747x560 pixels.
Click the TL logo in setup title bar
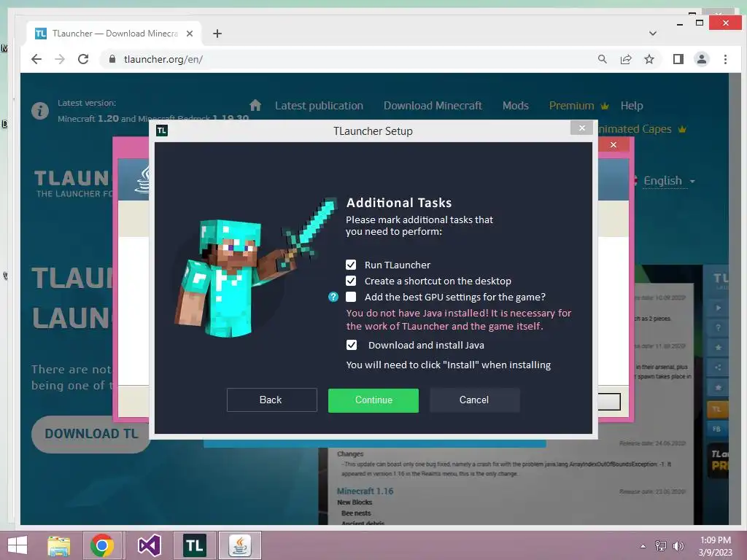162,131
